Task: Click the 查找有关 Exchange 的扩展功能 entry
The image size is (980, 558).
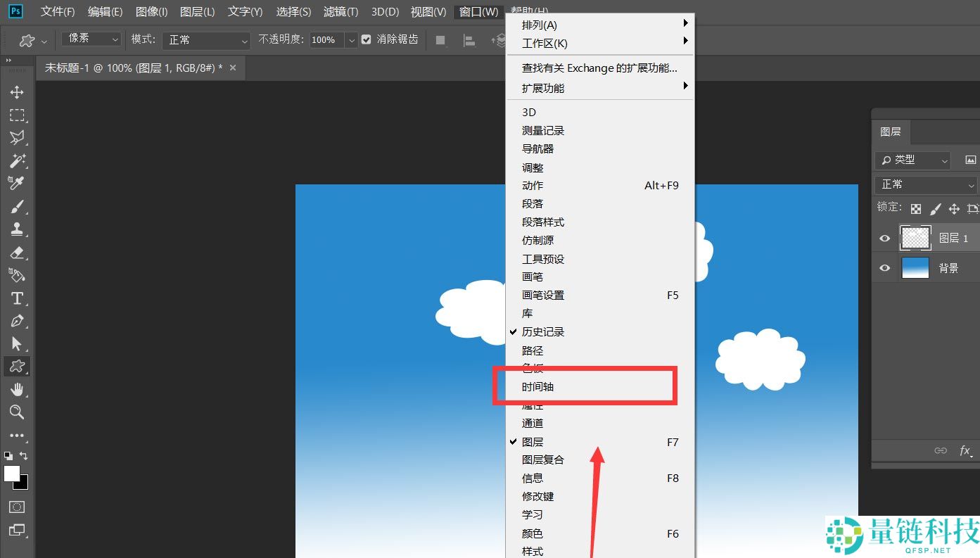Action: point(599,68)
